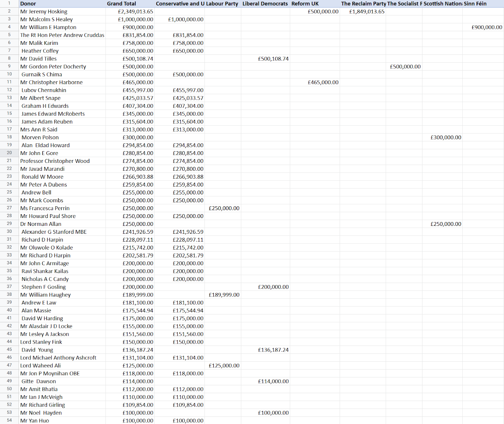Click row number 2 header
Viewport: 504px width, 424px height.
point(9,11)
